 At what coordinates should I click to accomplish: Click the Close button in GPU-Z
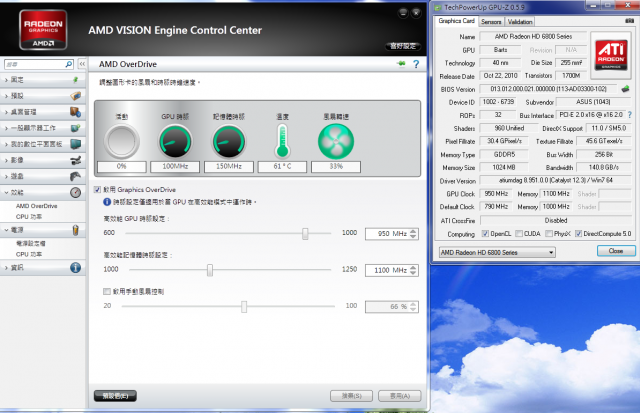tap(616, 251)
